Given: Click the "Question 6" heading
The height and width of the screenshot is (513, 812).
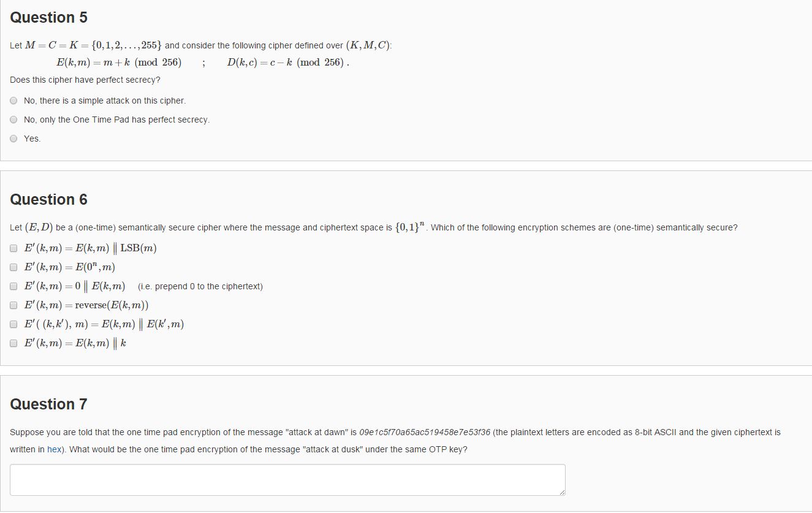Looking at the screenshot, I should point(48,200).
